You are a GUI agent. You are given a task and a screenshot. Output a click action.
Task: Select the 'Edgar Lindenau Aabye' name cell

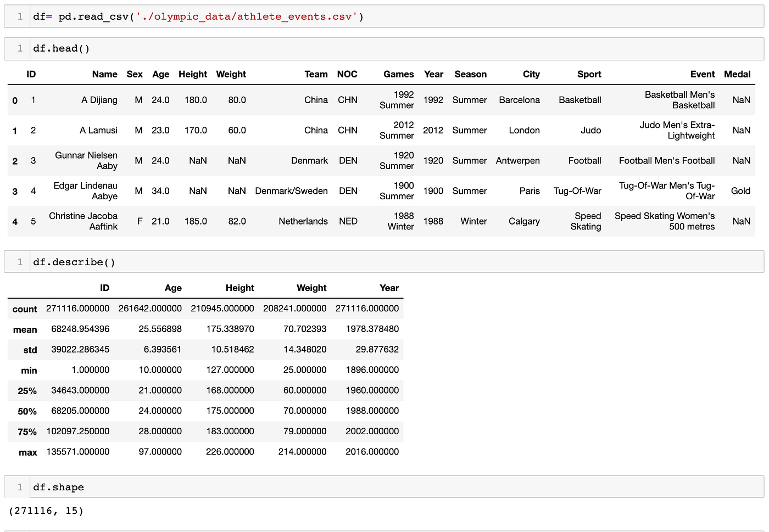[x=85, y=191]
